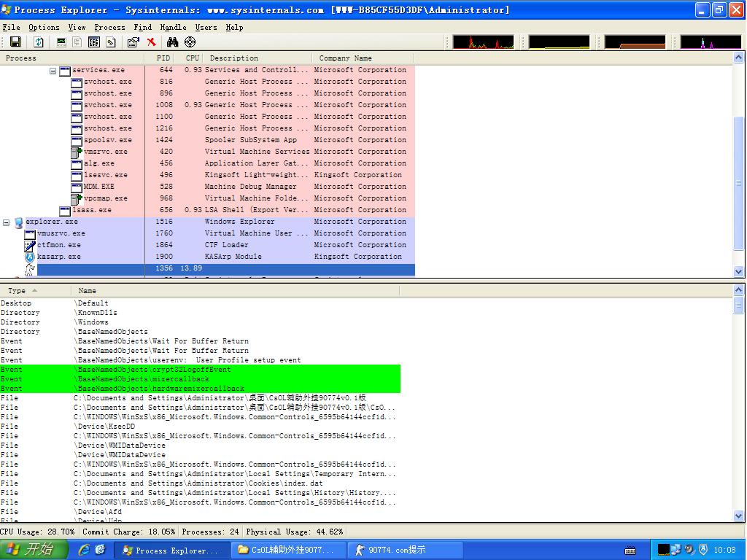Screen dimensions: 747x560
Task: Select the vpcmap.exe process icon
Action: pyautogui.click(x=76, y=199)
